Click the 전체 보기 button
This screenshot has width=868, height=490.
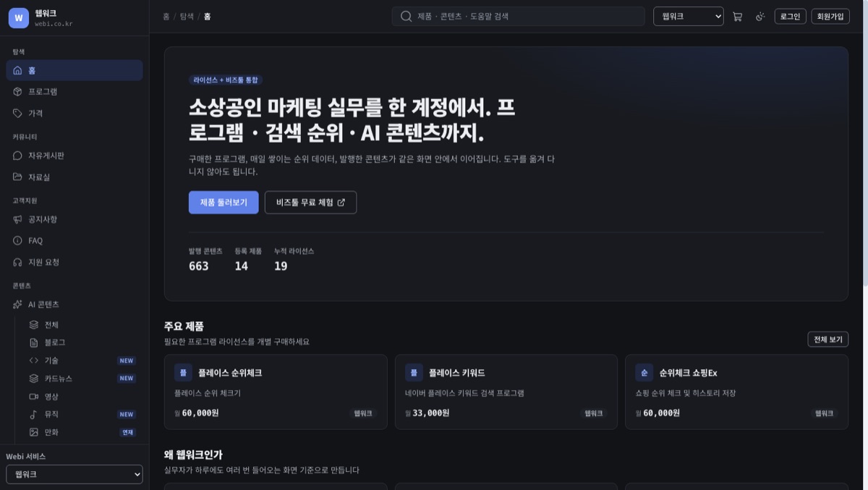point(827,339)
